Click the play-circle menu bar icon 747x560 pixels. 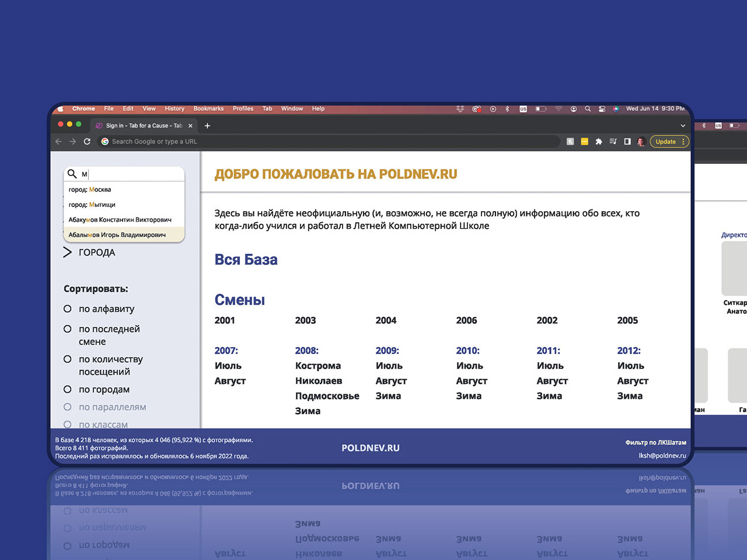coord(493,108)
